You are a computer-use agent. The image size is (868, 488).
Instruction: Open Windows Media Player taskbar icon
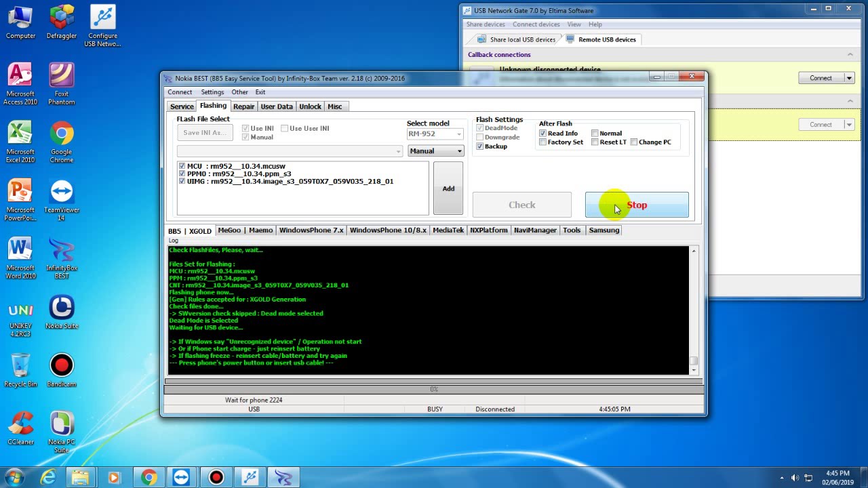pyautogui.click(x=114, y=477)
